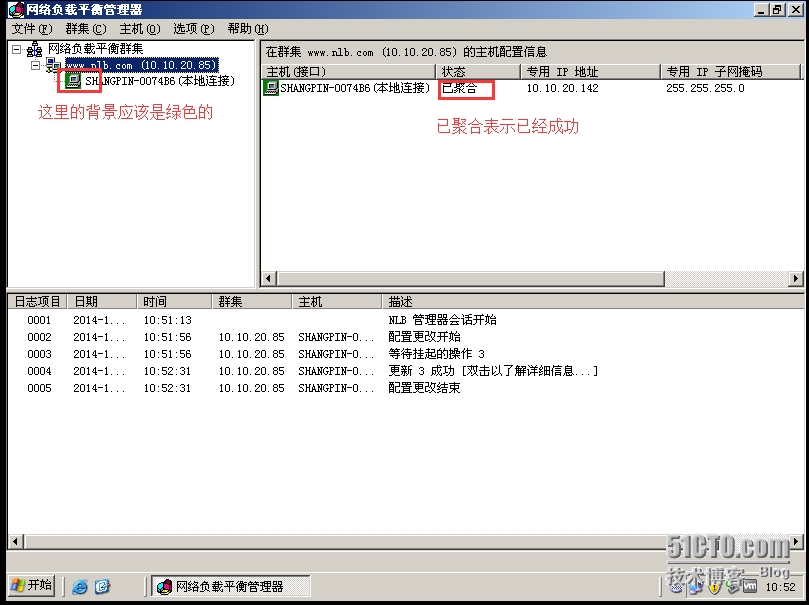
Task: Click the 描述 log column header
Action: pos(593,302)
